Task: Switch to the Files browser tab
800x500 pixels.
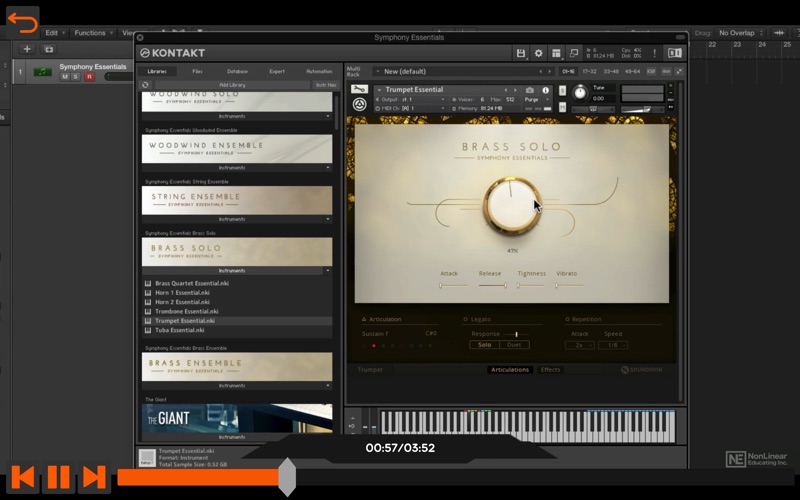Action: [197, 71]
